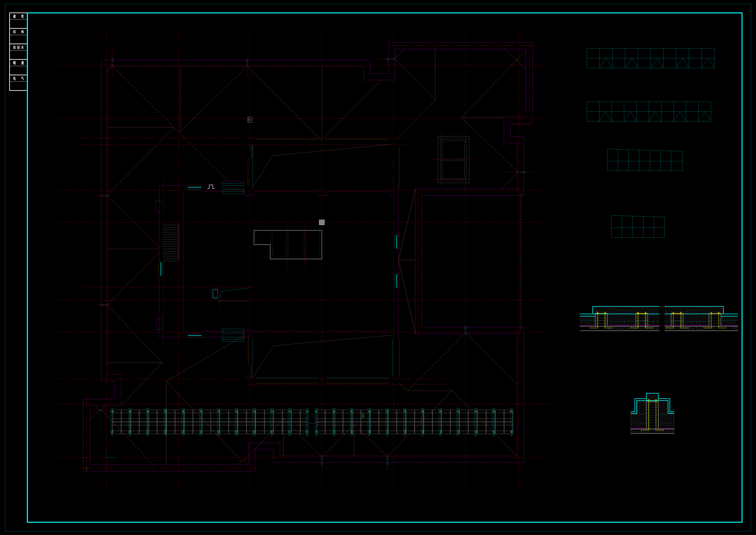This screenshot has height=535, width=756.
Task: Click the 给排水 discipline cell
Action: click(x=18, y=47)
